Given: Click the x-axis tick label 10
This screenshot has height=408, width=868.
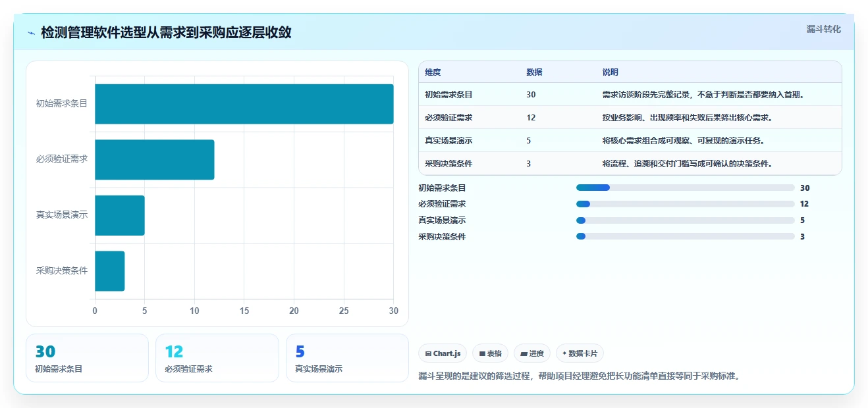Looking at the screenshot, I should [194, 311].
